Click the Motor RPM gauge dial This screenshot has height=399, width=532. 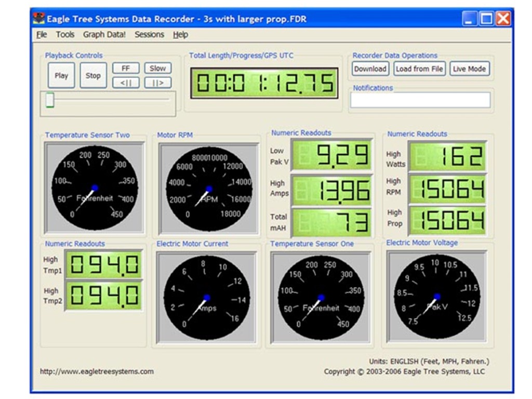point(208,189)
